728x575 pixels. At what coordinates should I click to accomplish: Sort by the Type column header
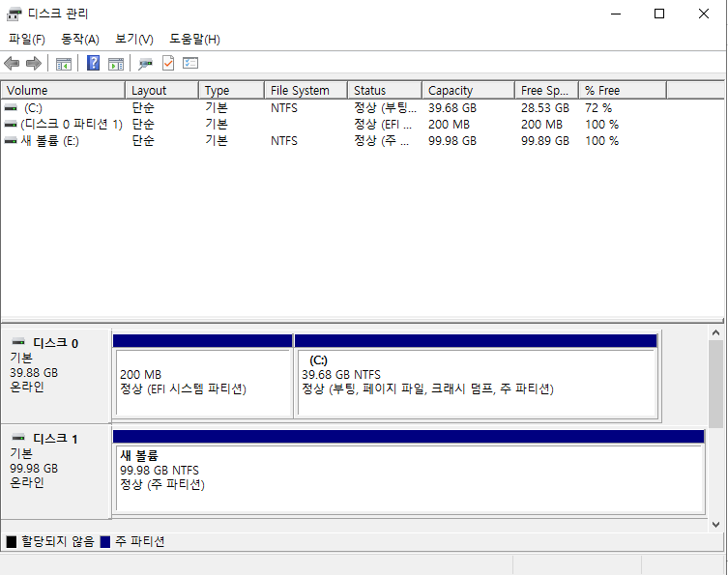click(232, 91)
